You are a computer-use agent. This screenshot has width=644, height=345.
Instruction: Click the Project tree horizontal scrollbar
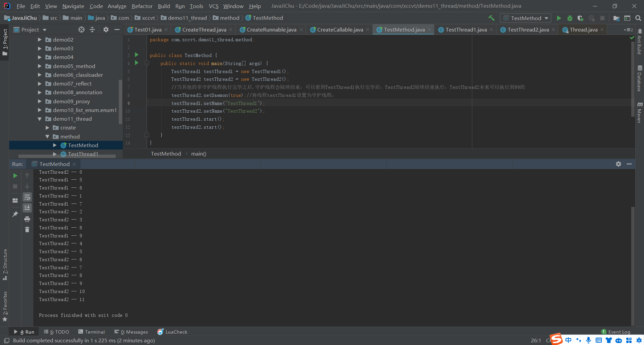[x=67, y=156]
